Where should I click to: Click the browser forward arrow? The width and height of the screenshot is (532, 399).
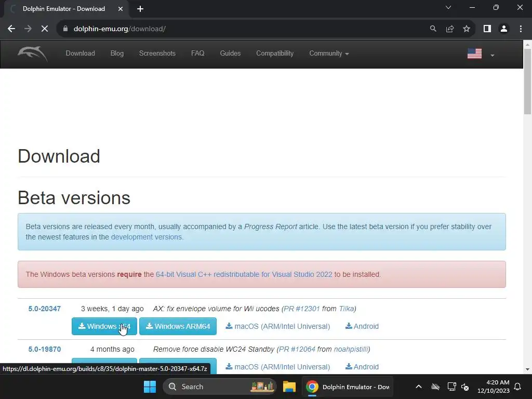pyautogui.click(x=28, y=29)
